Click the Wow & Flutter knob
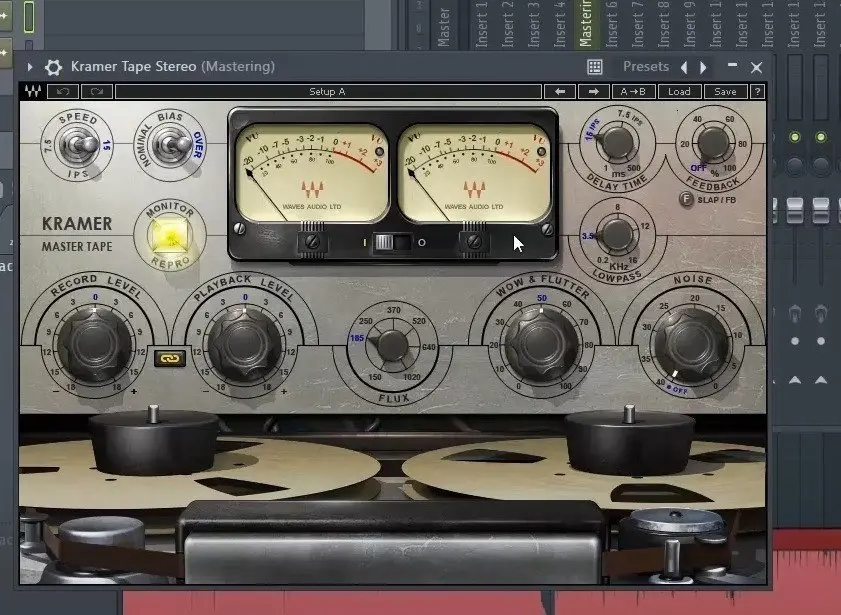The width and height of the screenshot is (841, 615). pyautogui.click(x=542, y=345)
